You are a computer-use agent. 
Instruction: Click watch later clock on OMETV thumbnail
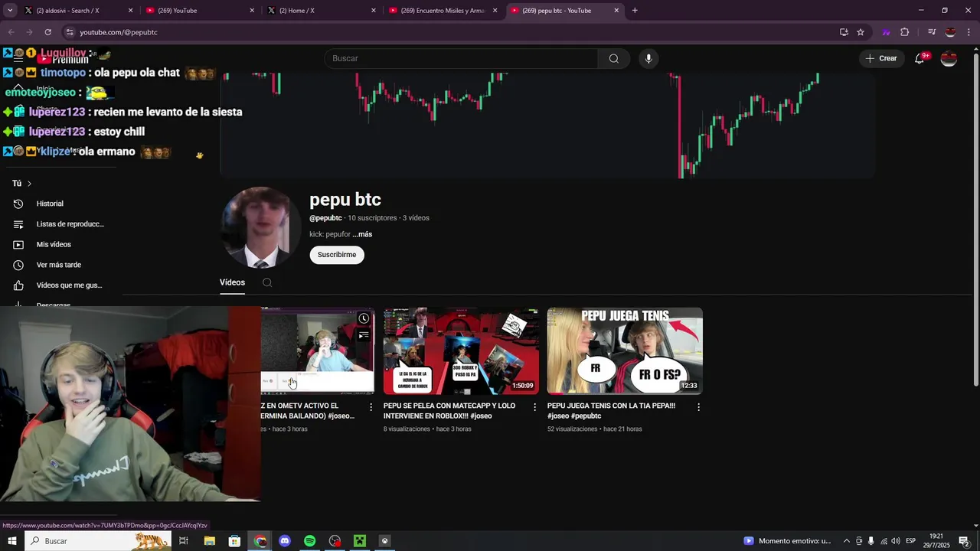click(364, 318)
